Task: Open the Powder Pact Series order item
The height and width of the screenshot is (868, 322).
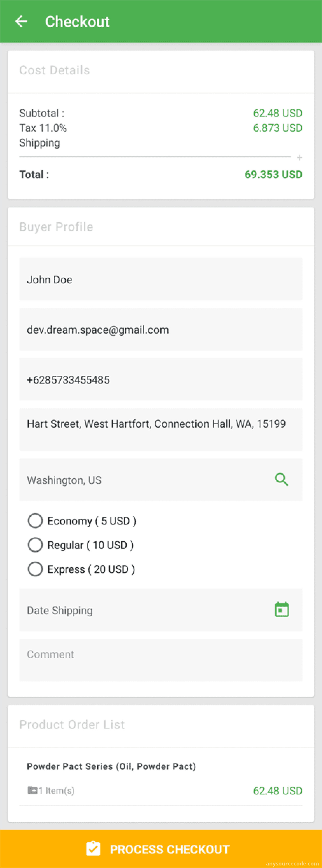Action: [x=161, y=778]
